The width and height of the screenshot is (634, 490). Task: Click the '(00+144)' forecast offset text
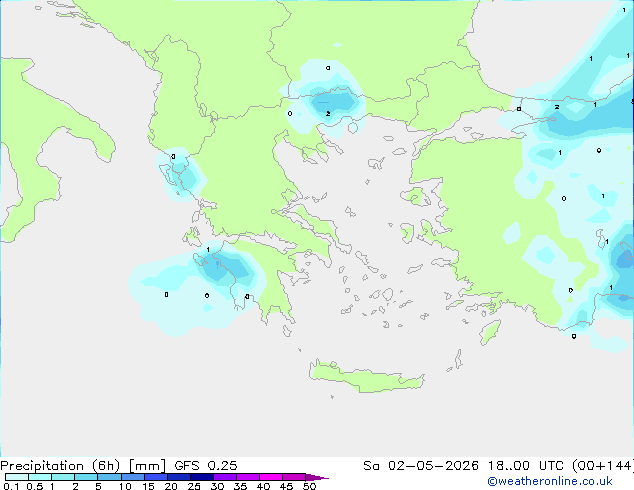(x=603, y=466)
